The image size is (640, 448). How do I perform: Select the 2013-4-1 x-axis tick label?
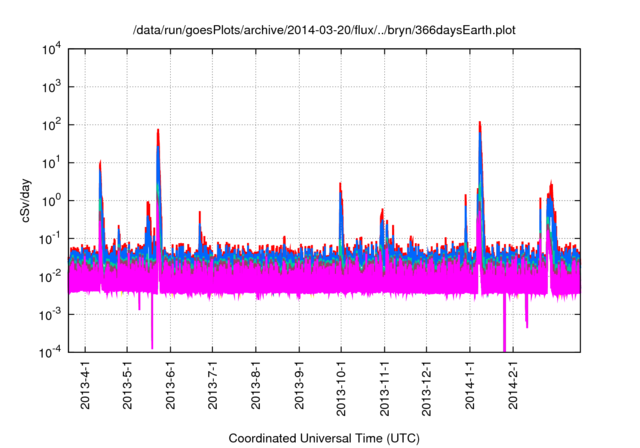tap(85, 385)
